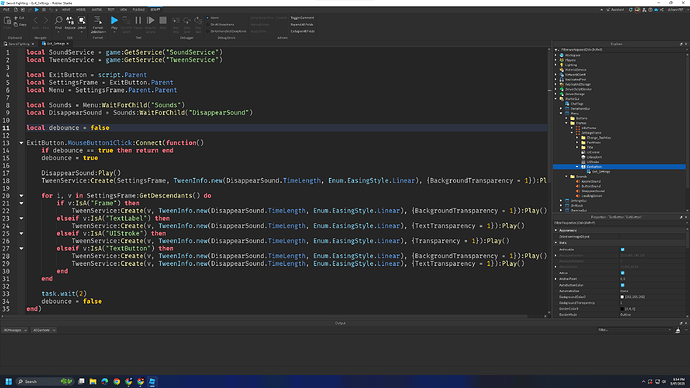This screenshot has height=388, width=690.
Task: Clear output with the broom icon
Action: click(x=678, y=330)
